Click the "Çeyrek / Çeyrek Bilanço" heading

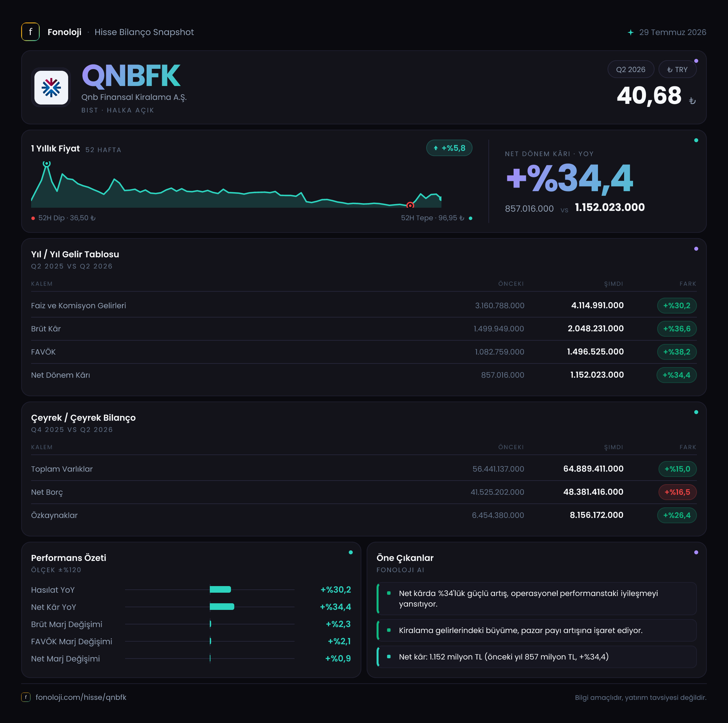point(83,418)
